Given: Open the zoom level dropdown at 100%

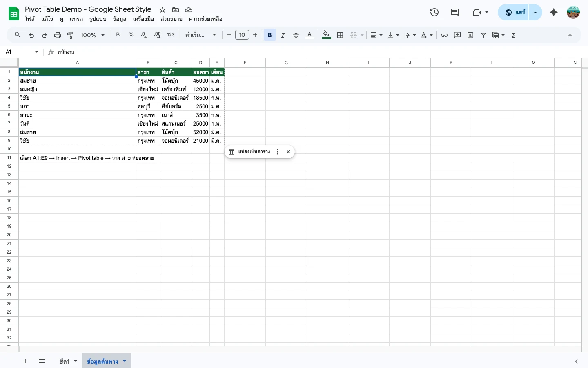Looking at the screenshot, I should (x=92, y=35).
